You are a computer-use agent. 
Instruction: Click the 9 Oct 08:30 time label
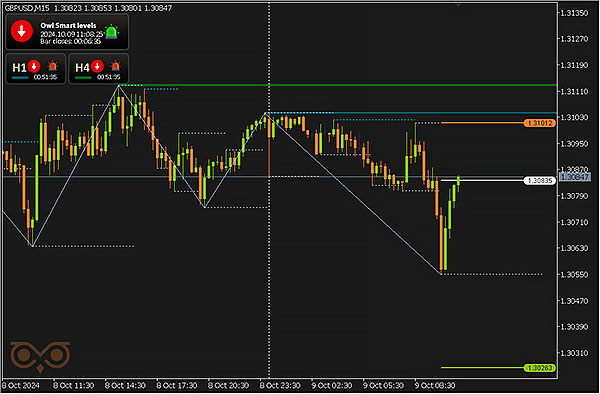[435, 385]
